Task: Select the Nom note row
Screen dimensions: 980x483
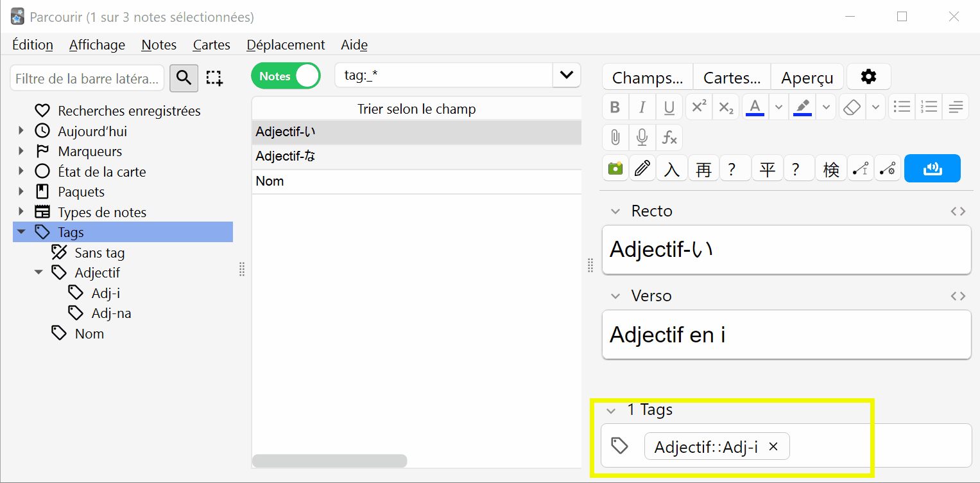Action: pyautogui.click(x=417, y=181)
